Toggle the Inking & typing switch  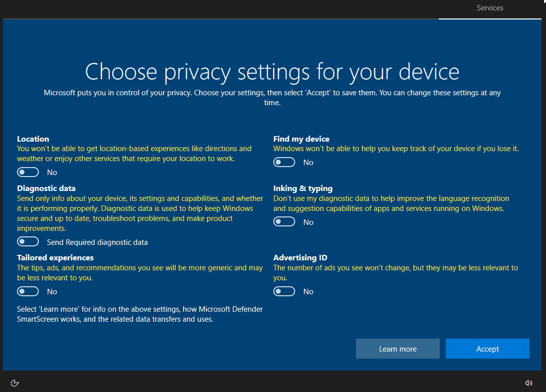[x=284, y=222]
